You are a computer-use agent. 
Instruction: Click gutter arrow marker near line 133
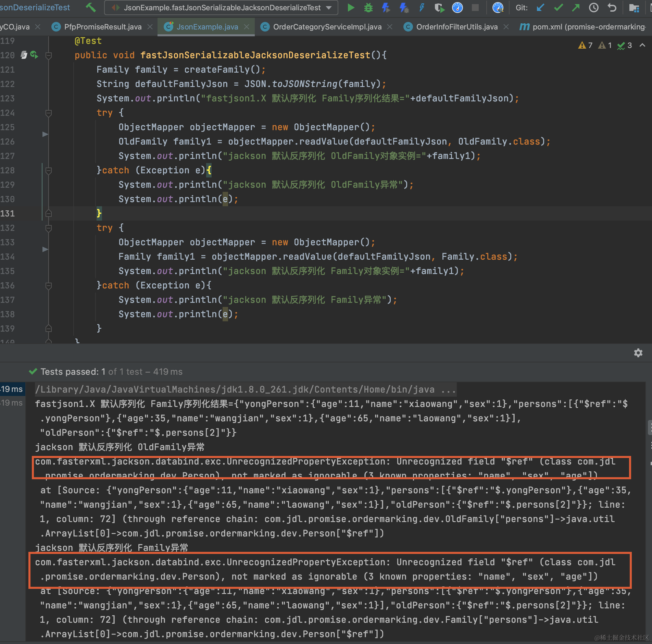coord(45,249)
